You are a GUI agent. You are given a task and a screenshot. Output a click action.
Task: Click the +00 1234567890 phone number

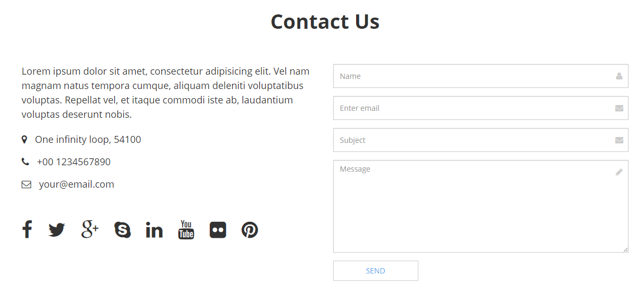pos(74,162)
